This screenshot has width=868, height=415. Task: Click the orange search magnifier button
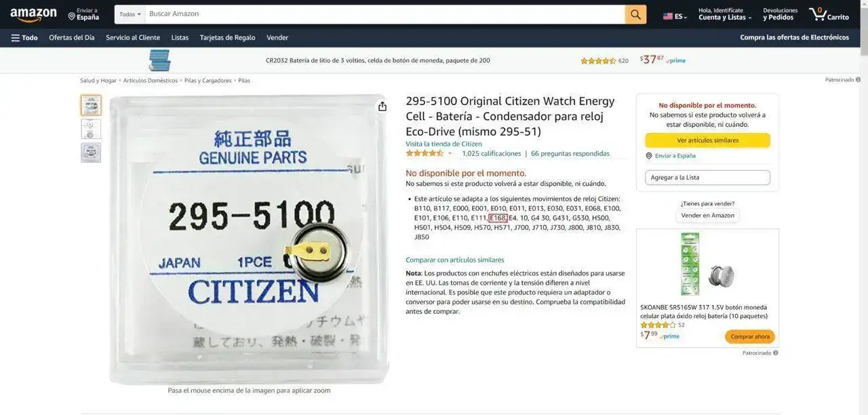click(x=635, y=14)
